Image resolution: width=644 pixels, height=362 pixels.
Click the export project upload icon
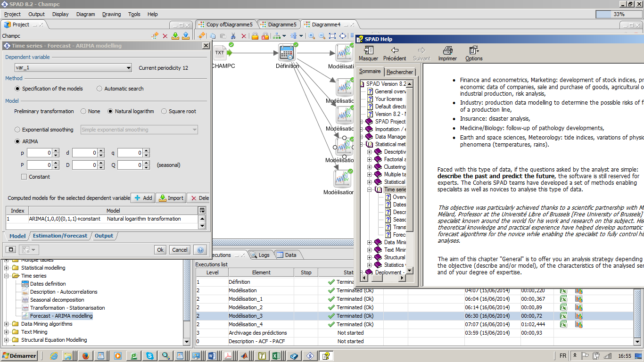click(x=186, y=35)
